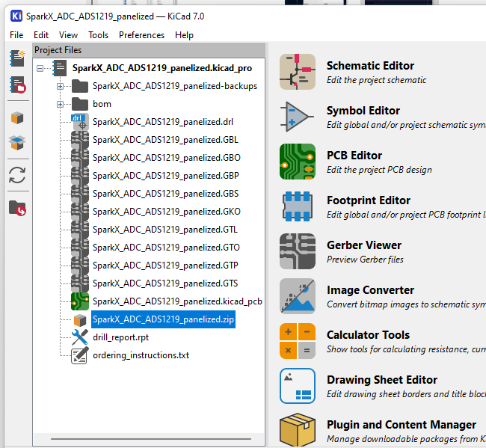Select SparkX_ADC_ADS1219_panelized.GBO file
This screenshot has width=486, height=448.
pyautogui.click(x=167, y=158)
